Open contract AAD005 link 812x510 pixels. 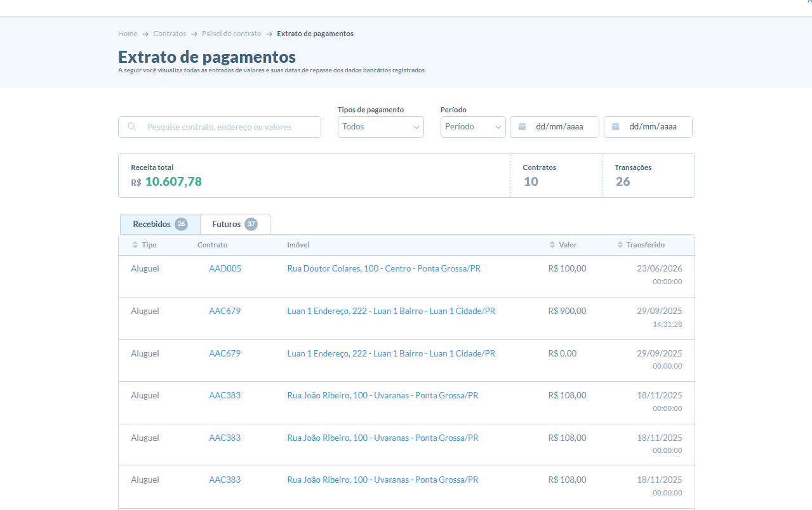(x=225, y=268)
